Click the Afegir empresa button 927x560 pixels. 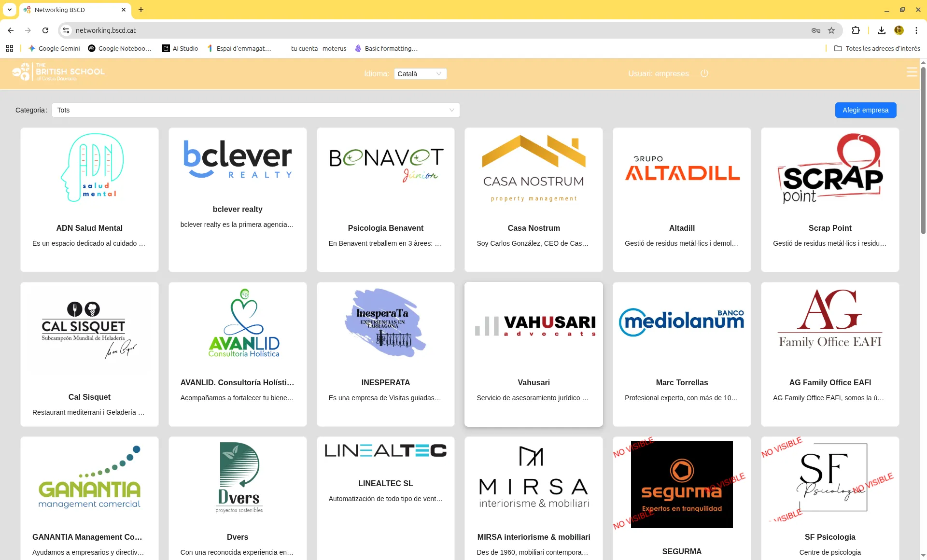(x=865, y=110)
